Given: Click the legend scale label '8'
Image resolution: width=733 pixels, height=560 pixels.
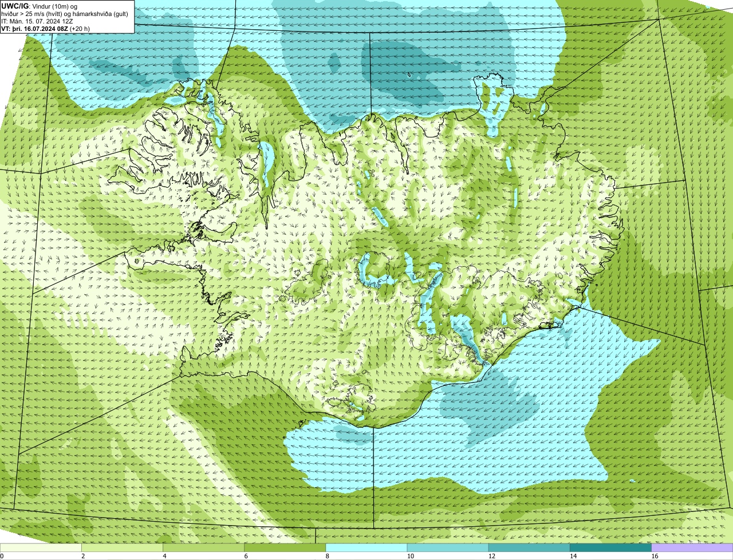Looking at the screenshot, I should pyautogui.click(x=327, y=556).
